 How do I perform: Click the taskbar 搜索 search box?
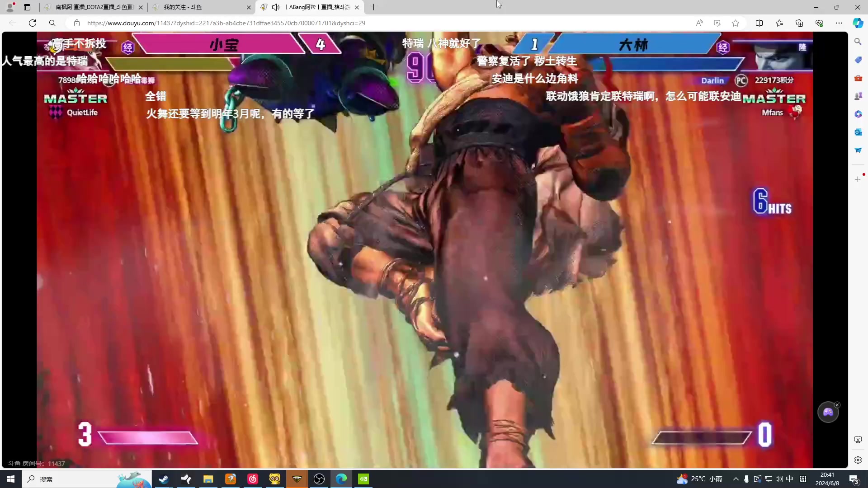coord(87,479)
